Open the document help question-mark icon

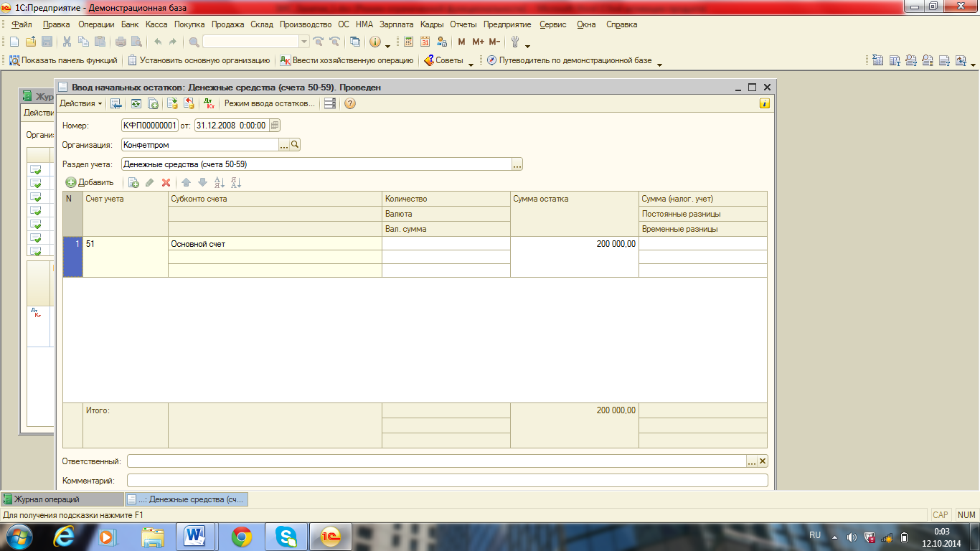[x=350, y=103]
